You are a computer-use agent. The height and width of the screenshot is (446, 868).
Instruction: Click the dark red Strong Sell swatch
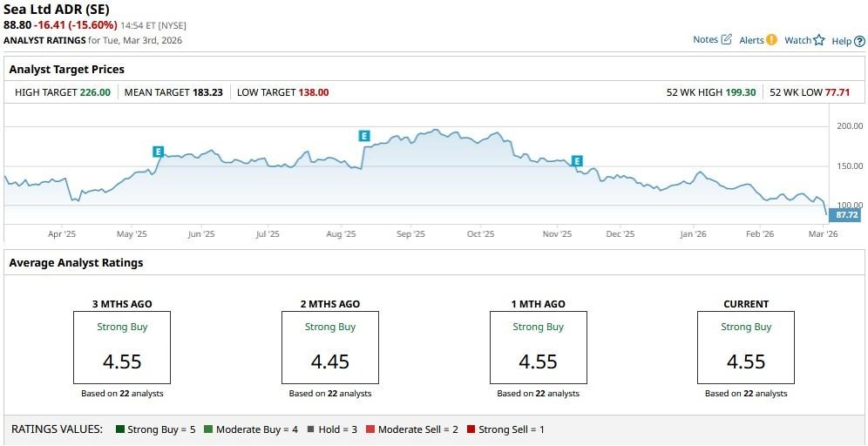(471, 429)
